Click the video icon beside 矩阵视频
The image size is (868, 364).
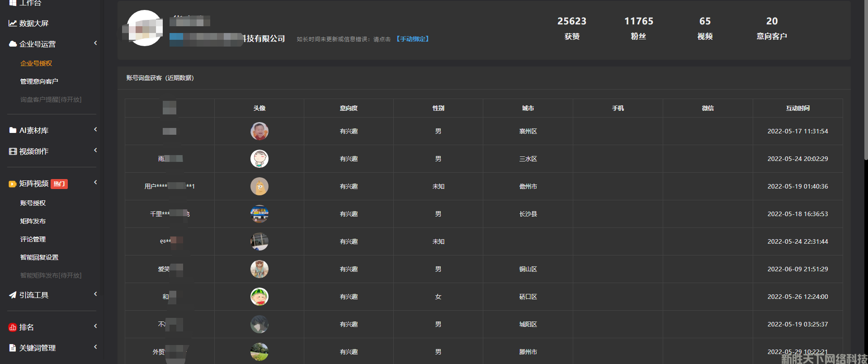point(13,184)
